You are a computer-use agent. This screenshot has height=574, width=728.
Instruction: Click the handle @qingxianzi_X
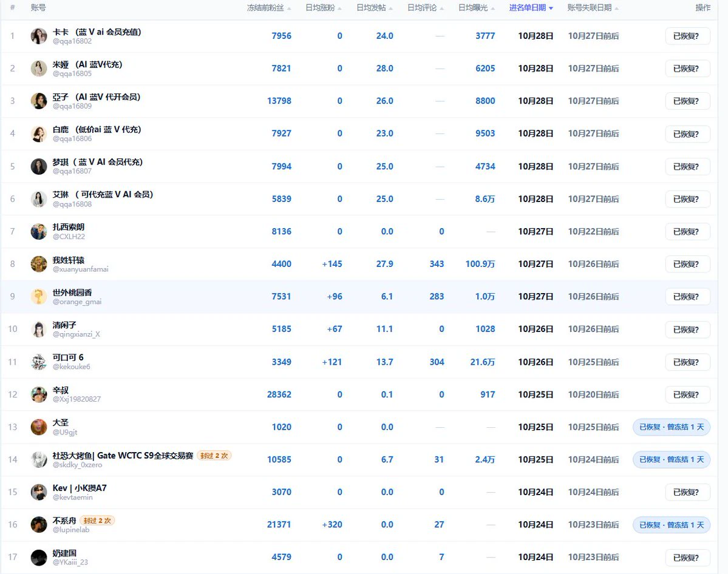point(76,334)
